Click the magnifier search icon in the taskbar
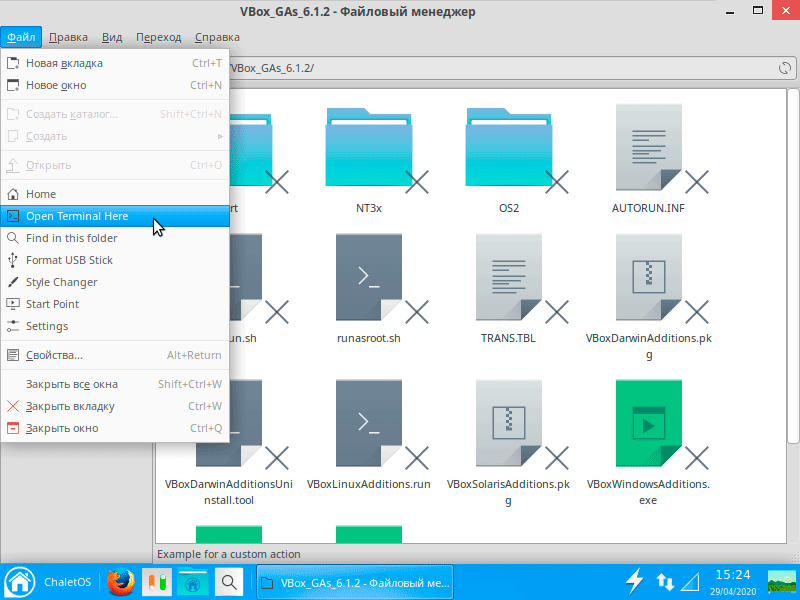This screenshot has width=800, height=600. tap(229, 581)
